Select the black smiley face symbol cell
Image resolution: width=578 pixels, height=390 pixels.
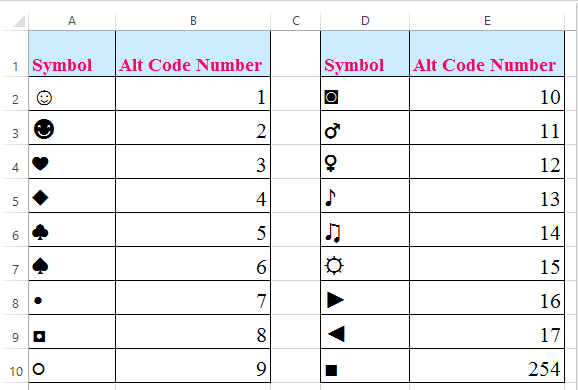click(x=72, y=128)
